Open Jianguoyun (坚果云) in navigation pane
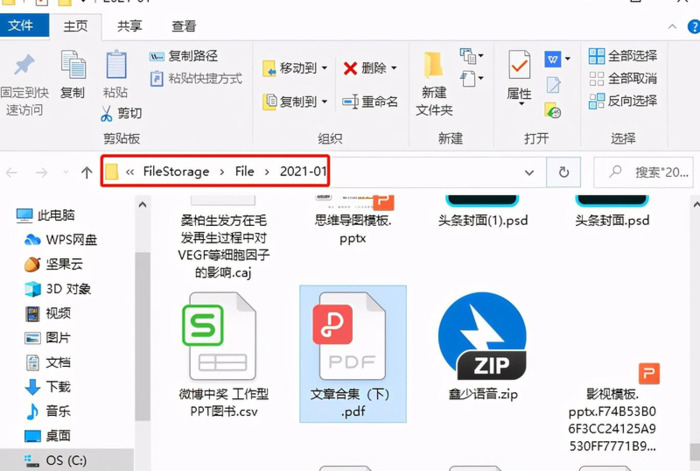Viewport: 700px width, 471px height. (54, 264)
